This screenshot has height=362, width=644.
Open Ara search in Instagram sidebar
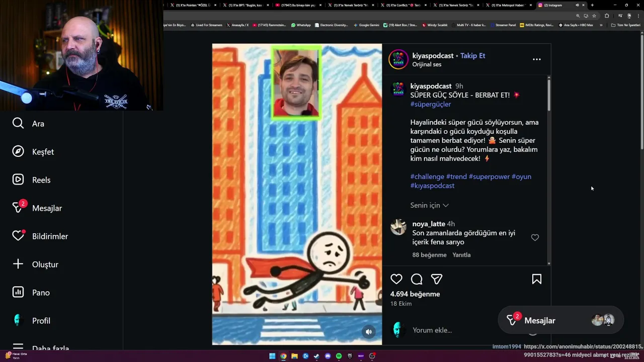tap(28, 124)
